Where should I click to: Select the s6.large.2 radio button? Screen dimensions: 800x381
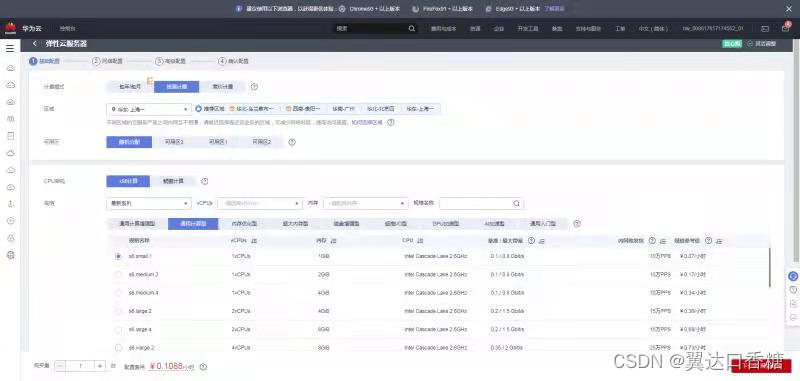pyautogui.click(x=118, y=311)
